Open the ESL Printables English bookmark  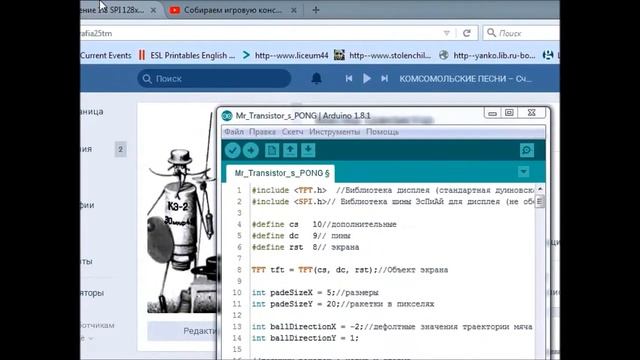click(187, 56)
